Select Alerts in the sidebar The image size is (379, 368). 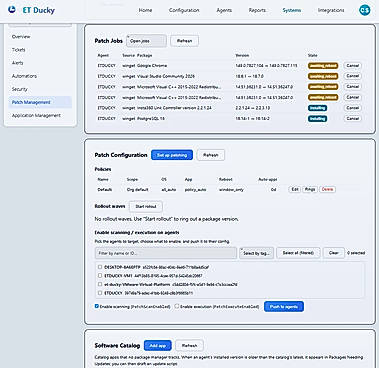(18, 63)
